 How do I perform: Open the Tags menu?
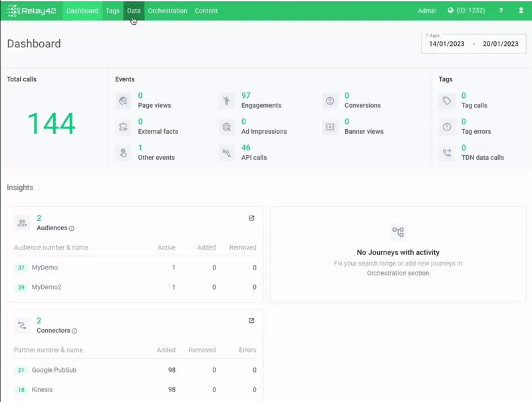(112, 11)
